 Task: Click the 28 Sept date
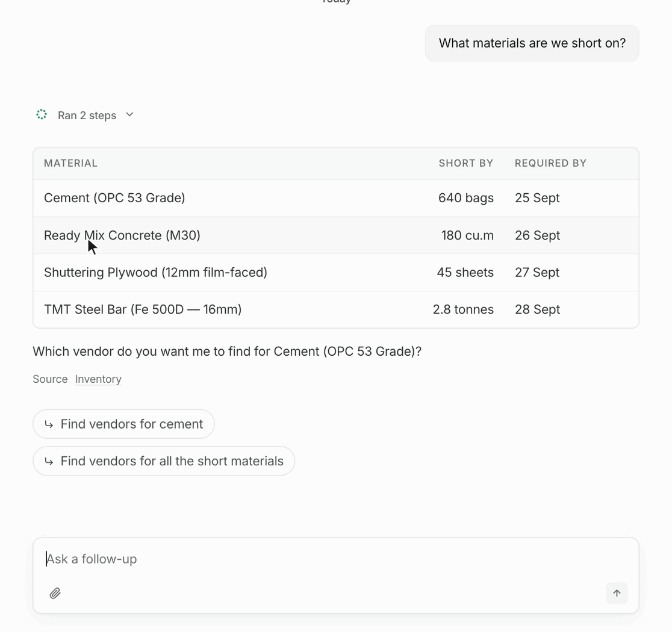point(538,309)
